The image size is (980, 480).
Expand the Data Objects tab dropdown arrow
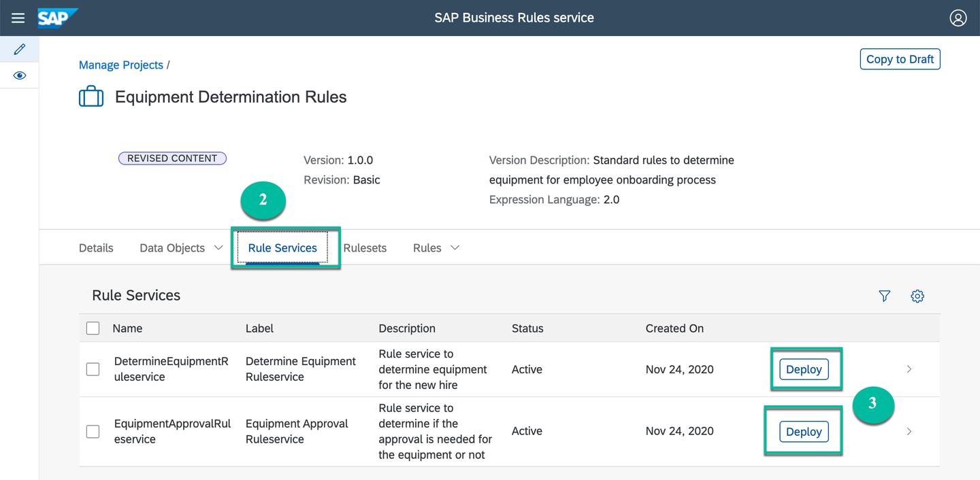[218, 247]
